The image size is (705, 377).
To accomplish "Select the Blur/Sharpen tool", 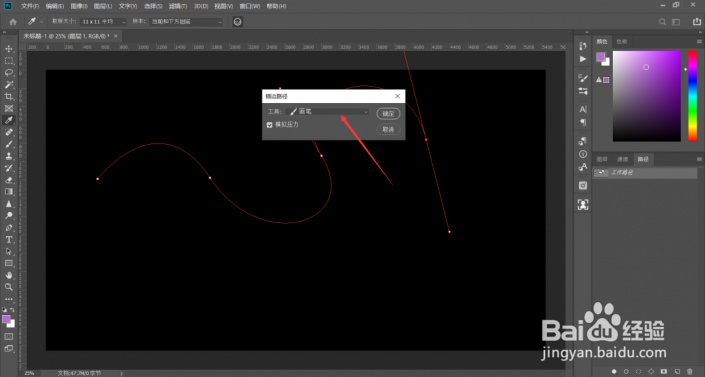I will [x=9, y=204].
